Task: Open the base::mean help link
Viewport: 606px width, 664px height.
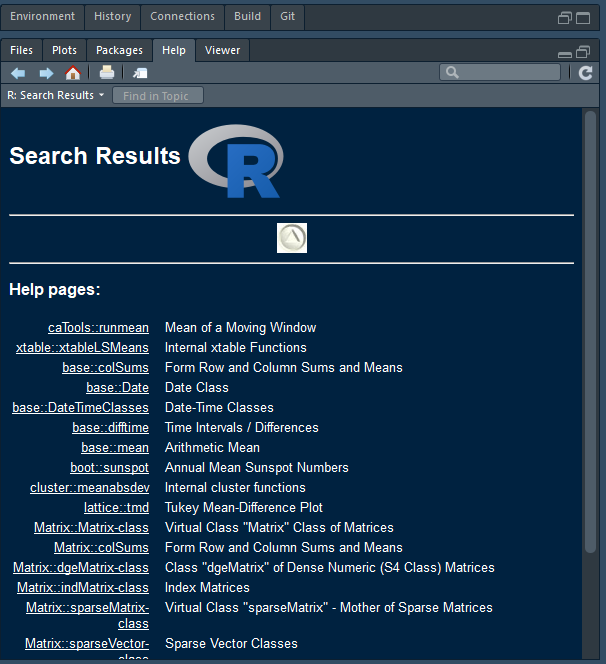Action: click(115, 447)
